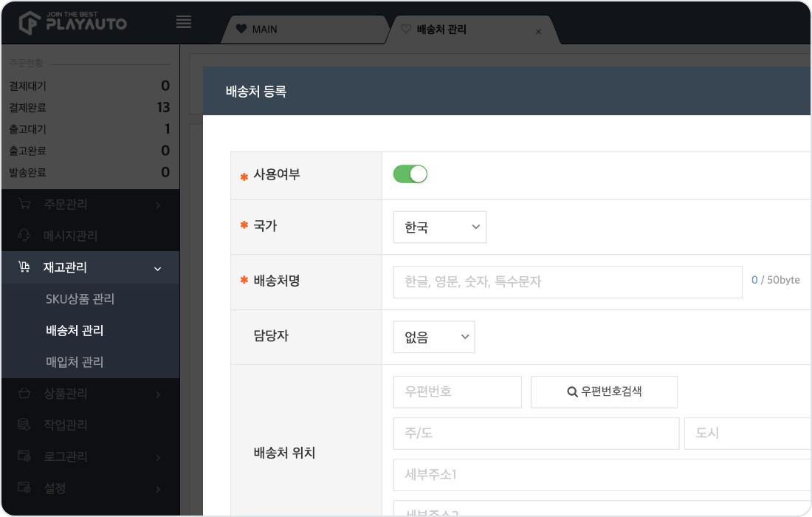The height and width of the screenshot is (517, 812).
Task: Click the 재고관리 cart icon
Action: (x=24, y=267)
